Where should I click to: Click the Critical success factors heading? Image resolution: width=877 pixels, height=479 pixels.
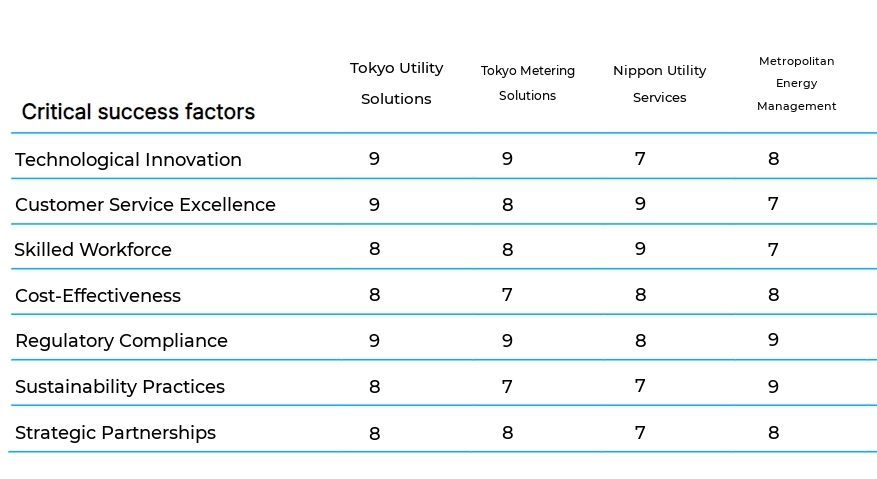coord(138,112)
